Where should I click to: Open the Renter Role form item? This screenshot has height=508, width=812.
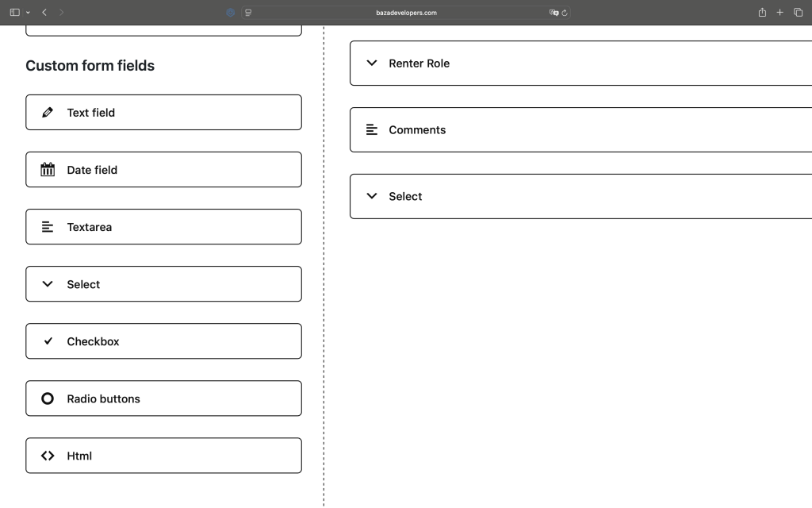581,63
